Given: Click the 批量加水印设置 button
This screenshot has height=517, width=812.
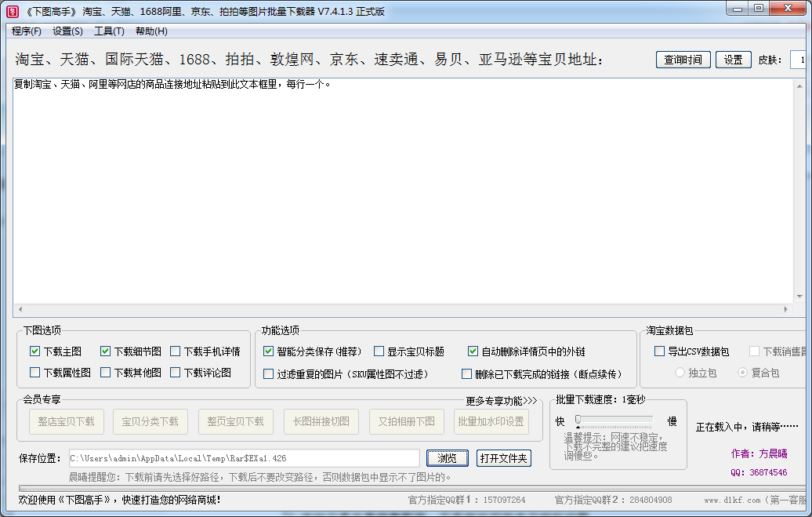Looking at the screenshot, I should click(491, 421).
